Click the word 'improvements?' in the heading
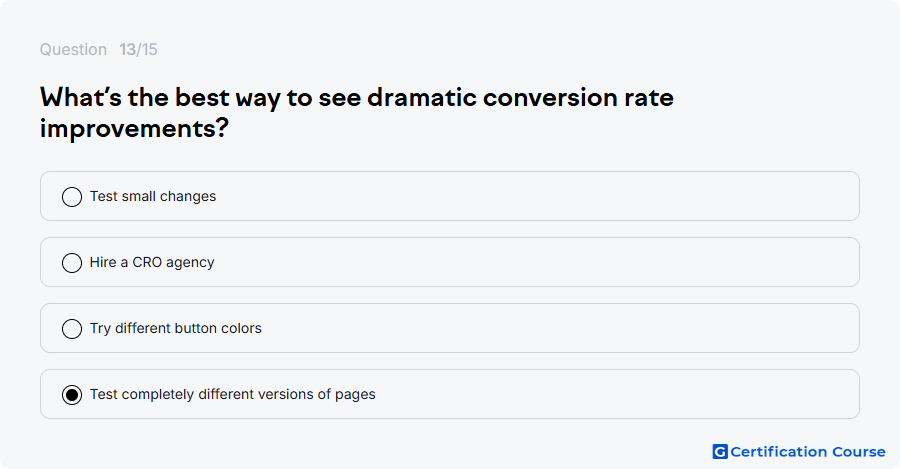 (134, 128)
